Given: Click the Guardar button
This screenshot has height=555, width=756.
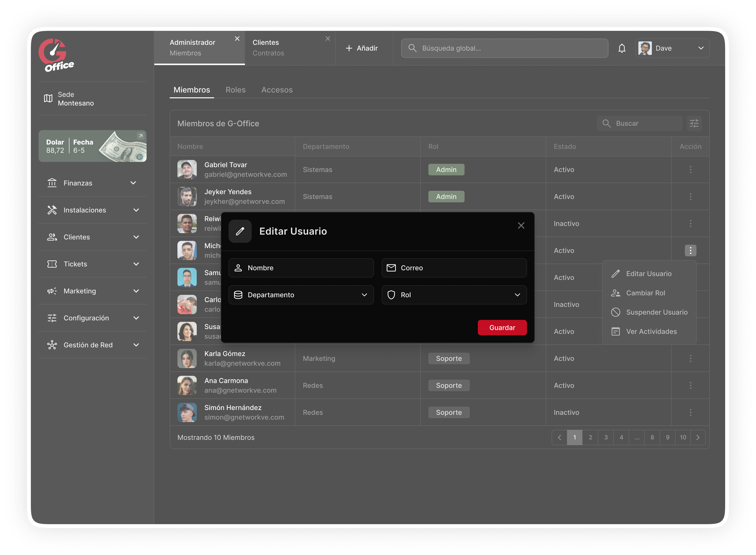Looking at the screenshot, I should tap(502, 328).
